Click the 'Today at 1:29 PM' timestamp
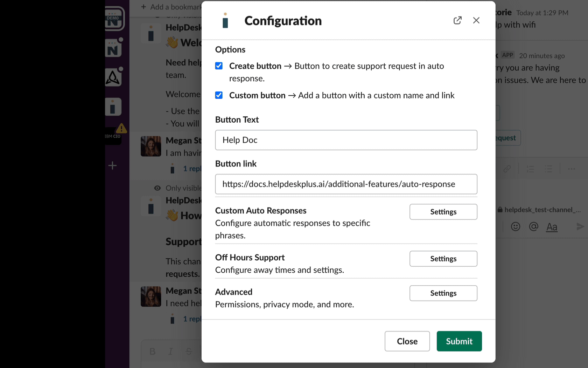This screenshot has width=588, height=368. (x=542, y=13)
